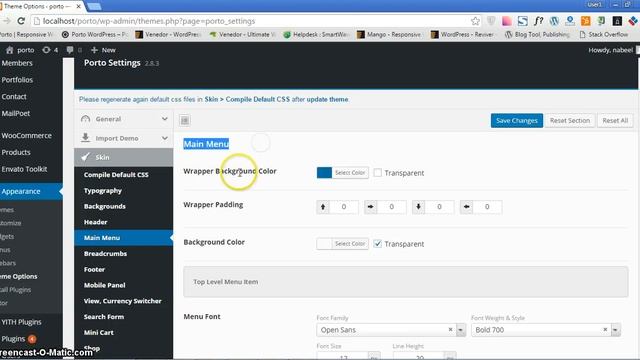Screen dimensions: 640x360
Task: Click the top wrapper padding input
Action: point(344,207)
